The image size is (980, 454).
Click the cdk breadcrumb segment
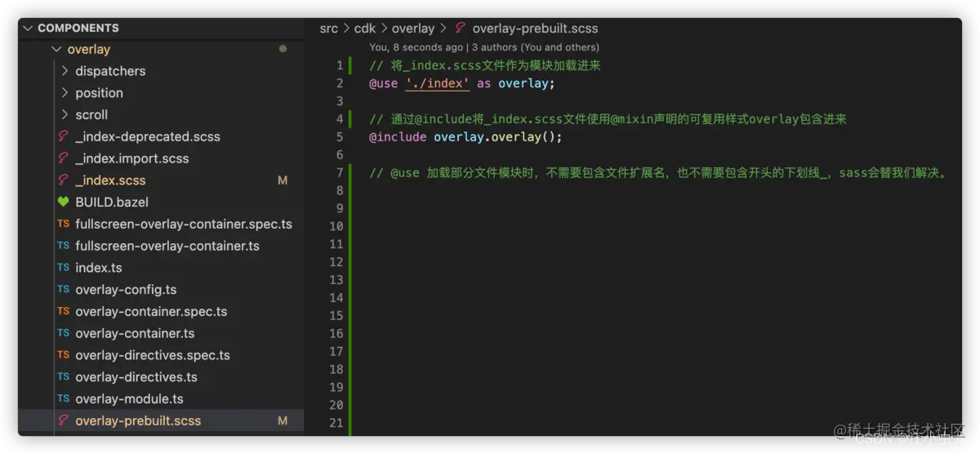(x=365, y=29)
